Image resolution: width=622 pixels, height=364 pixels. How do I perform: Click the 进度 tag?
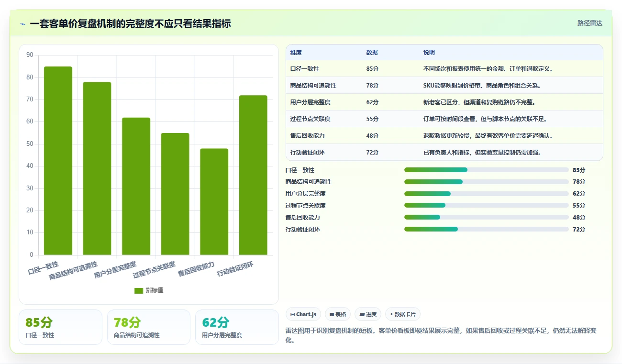click(x=368, y=314)
